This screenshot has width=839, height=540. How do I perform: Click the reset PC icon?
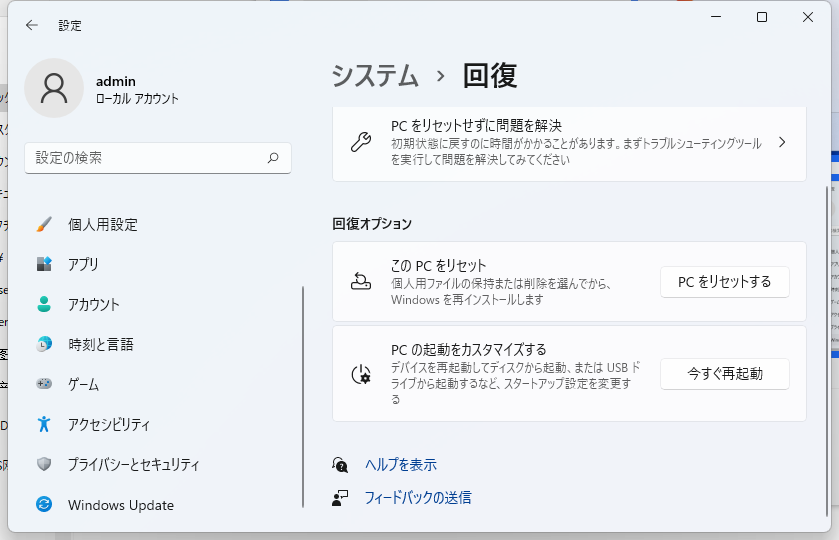click(361, 282)
